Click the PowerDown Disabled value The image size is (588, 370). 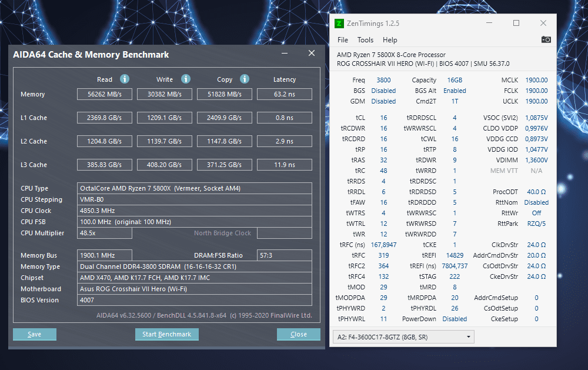pyautogui.click(x=455, y=319)
